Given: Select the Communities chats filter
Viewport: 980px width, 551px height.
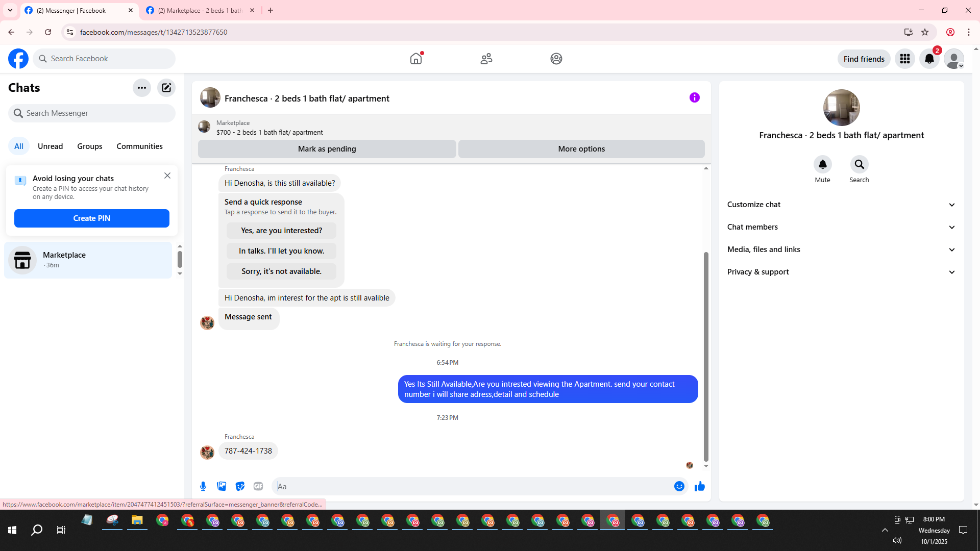Looking at the screenshot, I should [x=140, y=146].
